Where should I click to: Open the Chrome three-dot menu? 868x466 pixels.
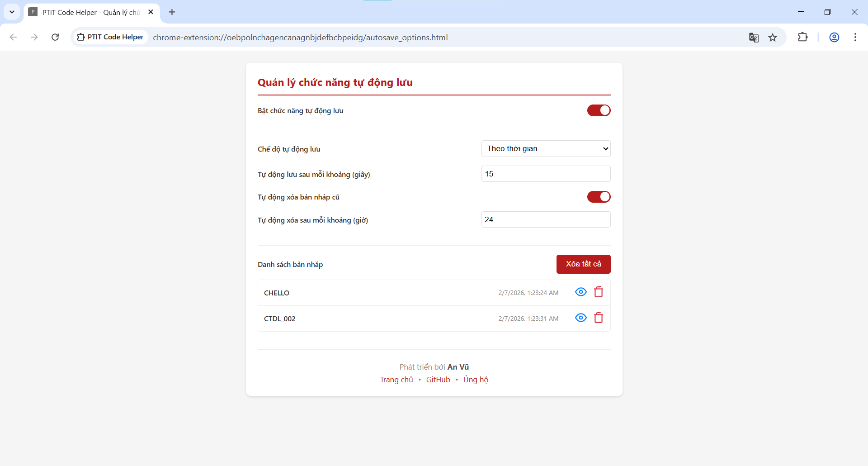click(855, 37)
